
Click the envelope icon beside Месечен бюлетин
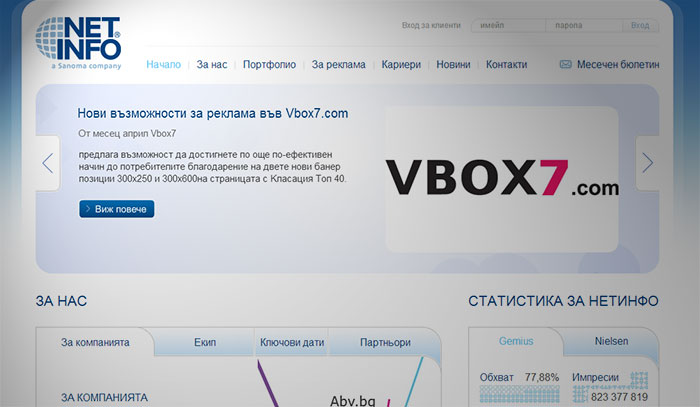566,64
